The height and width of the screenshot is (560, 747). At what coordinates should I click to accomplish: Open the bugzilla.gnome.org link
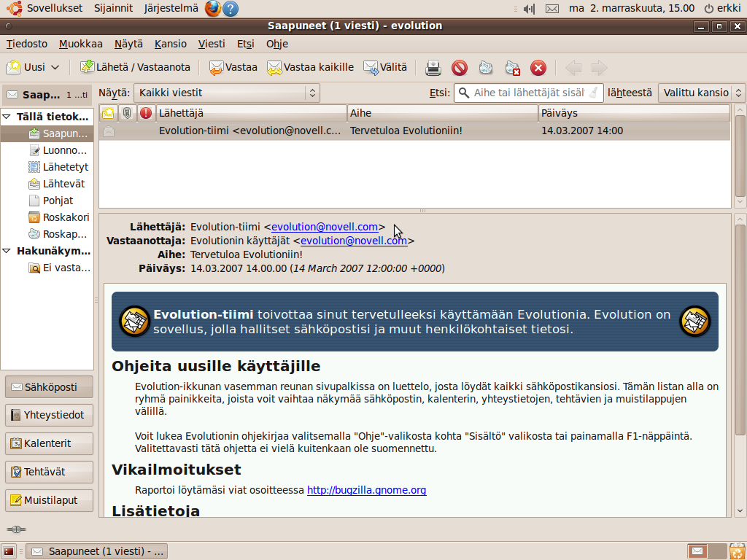pos(366,490)
